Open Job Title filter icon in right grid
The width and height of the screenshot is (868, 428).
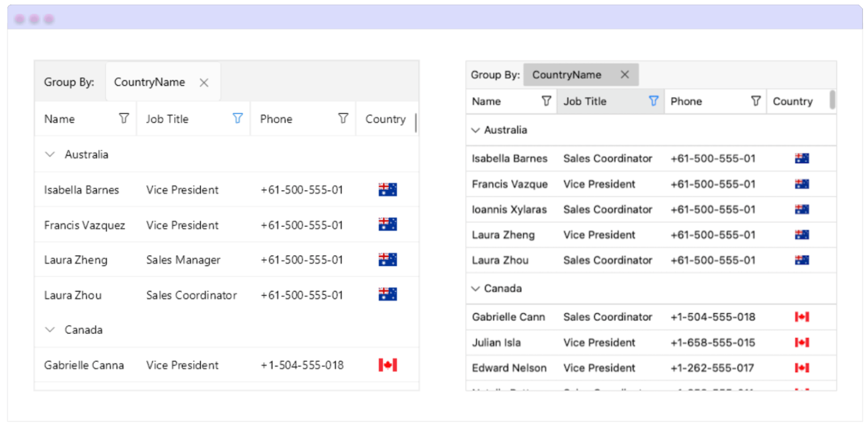pyautogui.click(x=653, y=101)
